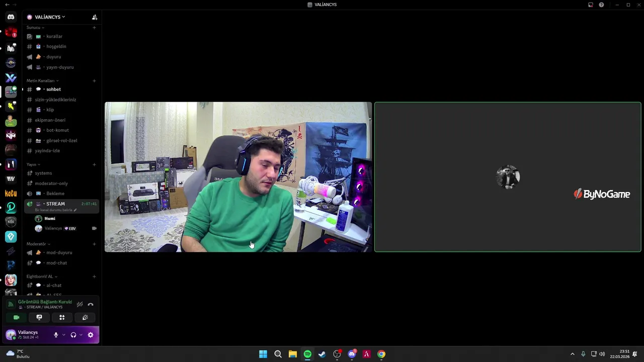Screen dimensions: 644x362
Task: Set channel status via 'Bir kanal durumu belirle'
Action: (x=55, y=210)
